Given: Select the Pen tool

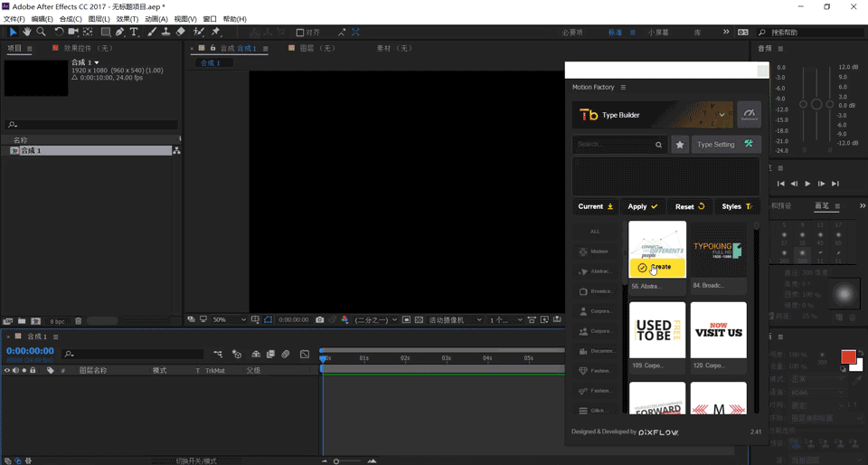Looking at the screenshot, I should pyautogui.click(x=119, y=32).
